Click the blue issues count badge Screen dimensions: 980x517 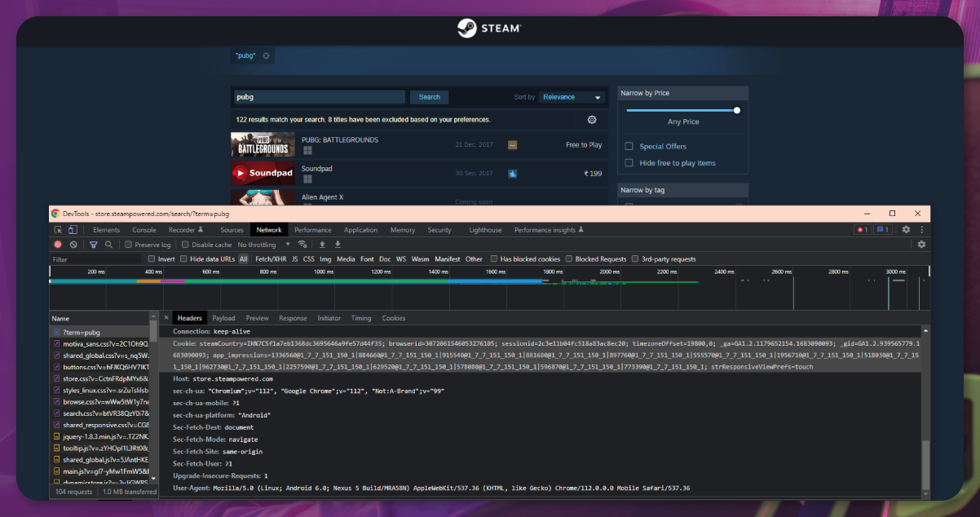pos(882,230)
